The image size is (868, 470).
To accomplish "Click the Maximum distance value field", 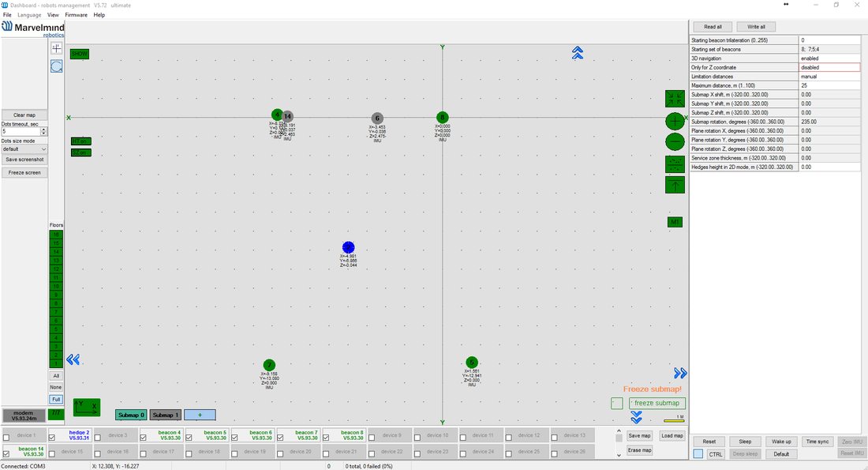I will click(829, 85).
